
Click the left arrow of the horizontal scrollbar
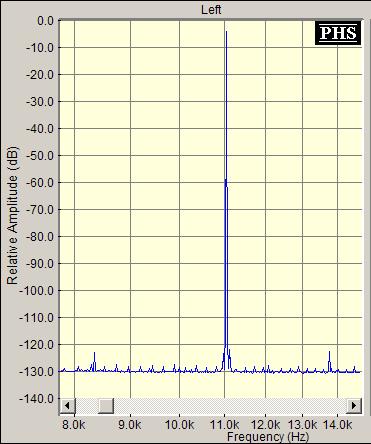tap(68, 406)
